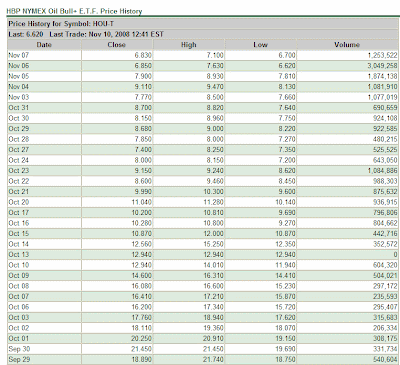This screenshot has height=365, width=400.
Task: Select the Oct 10 date cell
Action: tap(44, 265)
